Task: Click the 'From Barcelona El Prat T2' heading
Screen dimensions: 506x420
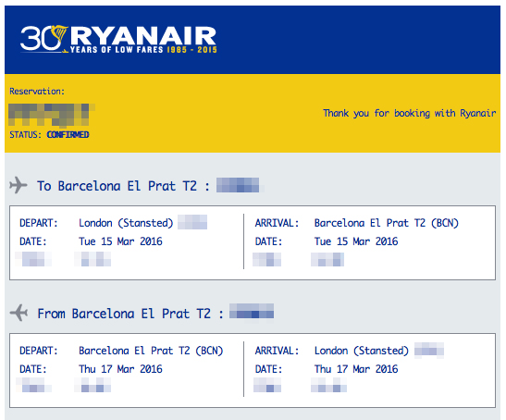Action: click(124, 314)
